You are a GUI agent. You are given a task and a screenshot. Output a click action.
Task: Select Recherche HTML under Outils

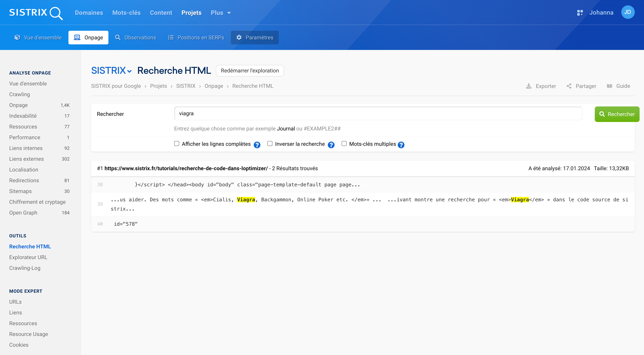point(30,247)
